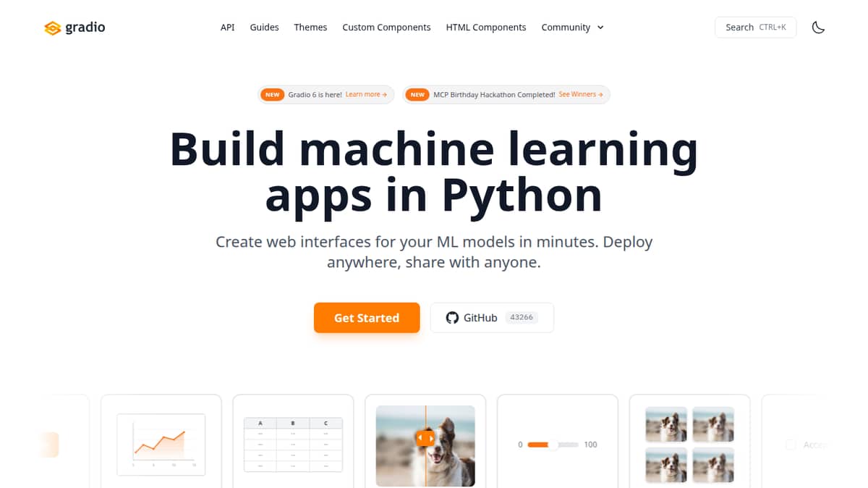Click the image slider handle on dog photo
868x488 pixels.
click(425, 438)
